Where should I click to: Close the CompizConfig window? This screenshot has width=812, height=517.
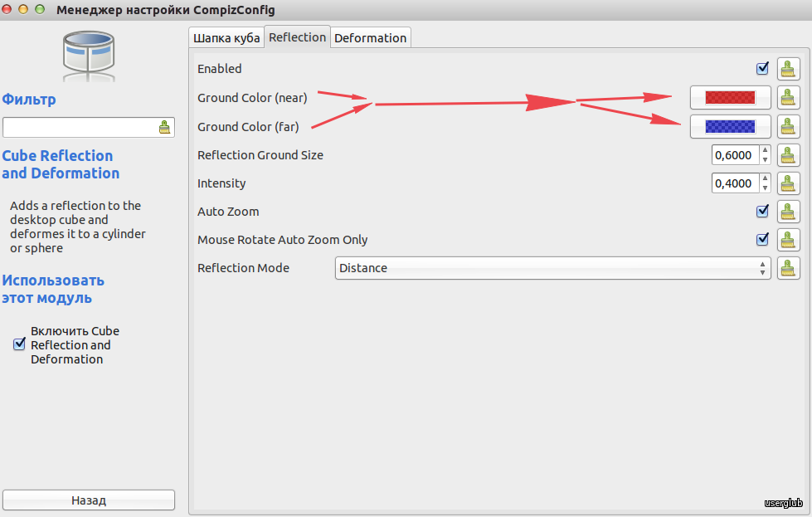7,9
